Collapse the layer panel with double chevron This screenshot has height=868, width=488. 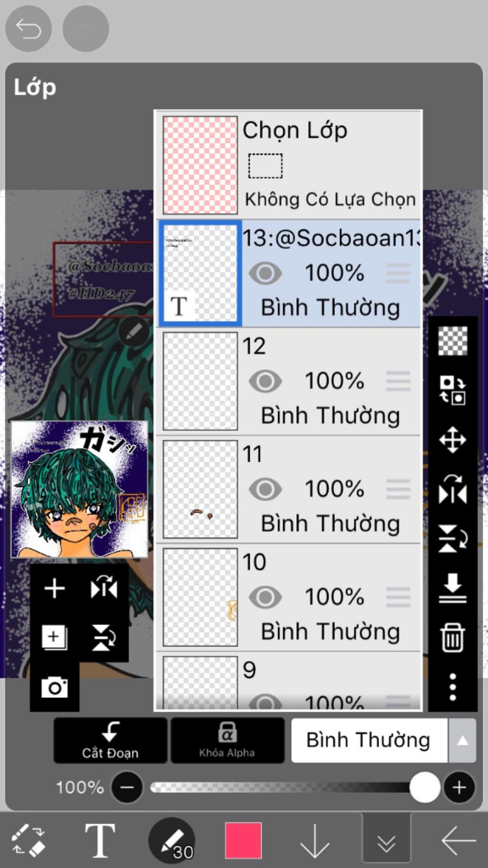coord(386,843)
